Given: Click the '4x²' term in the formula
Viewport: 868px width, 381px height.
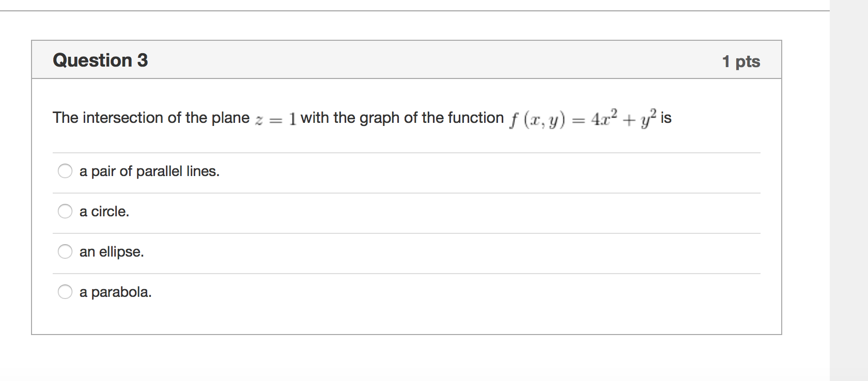Looking at the screenshot, I should coord(605,118).
